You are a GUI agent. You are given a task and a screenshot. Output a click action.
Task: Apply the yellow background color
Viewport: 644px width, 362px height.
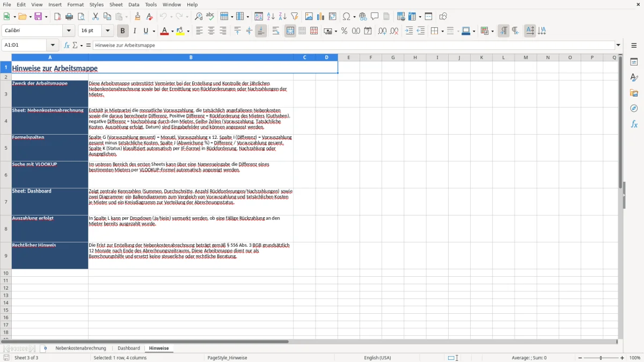(x=180, y=31)
